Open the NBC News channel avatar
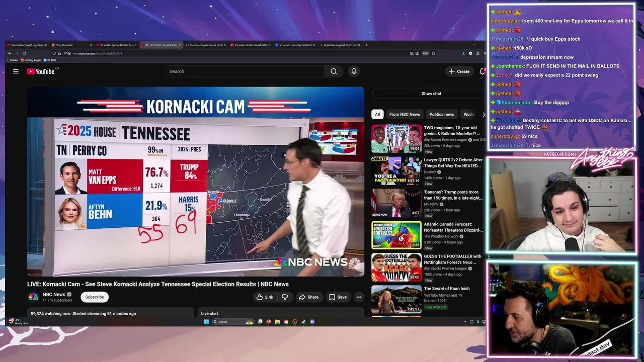 pyautogui.click(x=33, y=297)
